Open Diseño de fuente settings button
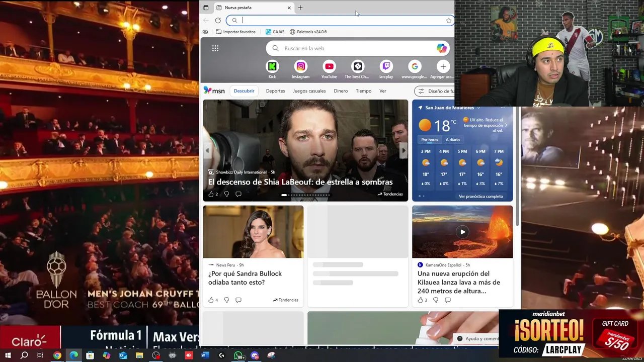Screen dimensions: 644x362 coord(435,91)
